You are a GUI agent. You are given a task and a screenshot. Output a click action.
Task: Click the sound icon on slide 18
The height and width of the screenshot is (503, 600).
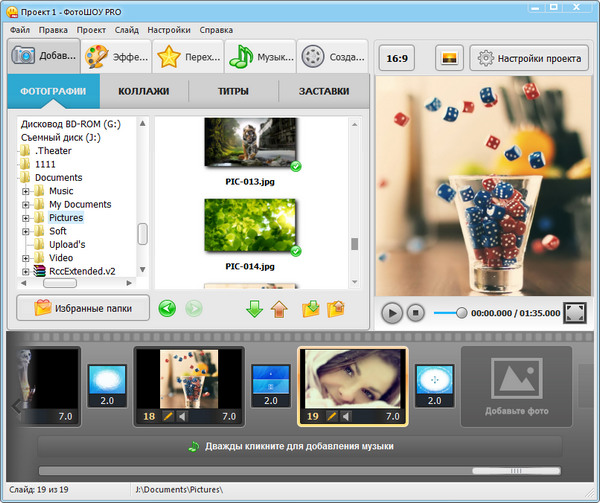(x=183, y=416)
